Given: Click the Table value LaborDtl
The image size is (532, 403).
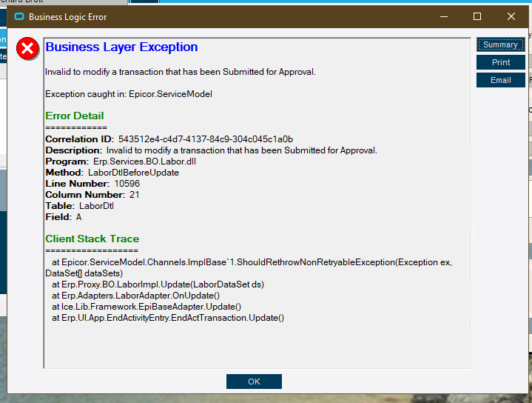Looking at the screenshot, I should tap(96, 206).
